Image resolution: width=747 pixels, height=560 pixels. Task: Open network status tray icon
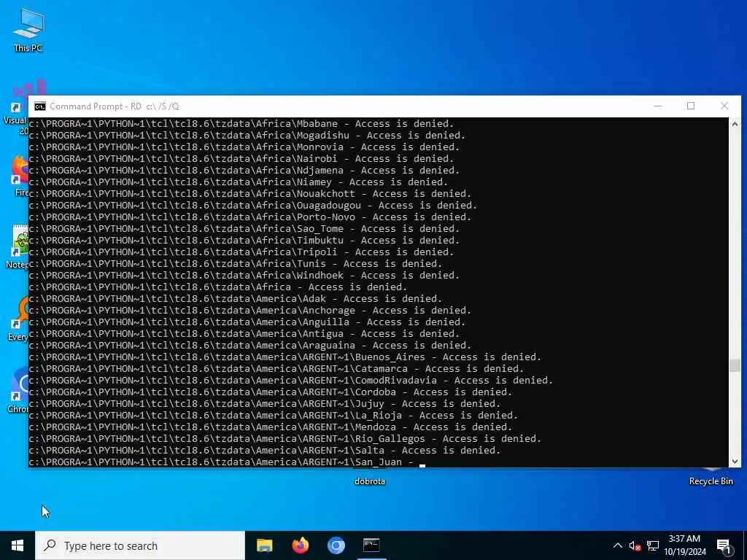click(653, 545)
